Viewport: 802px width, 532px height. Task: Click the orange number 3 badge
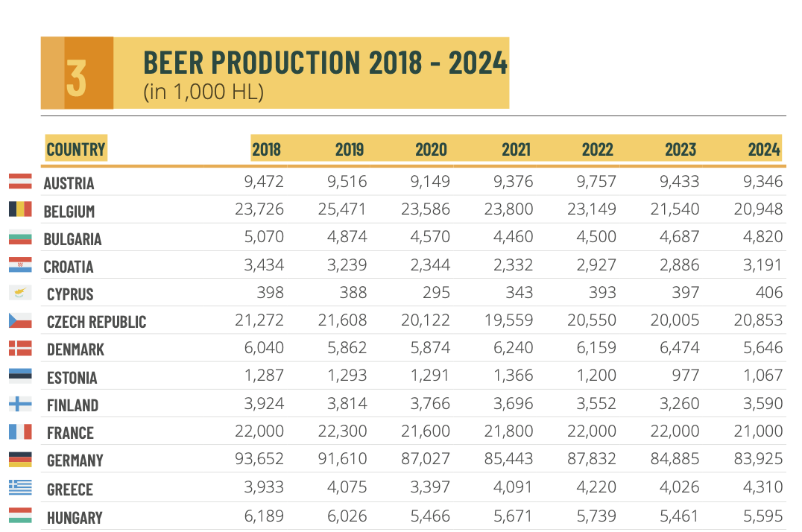click(x=77, y=75)
